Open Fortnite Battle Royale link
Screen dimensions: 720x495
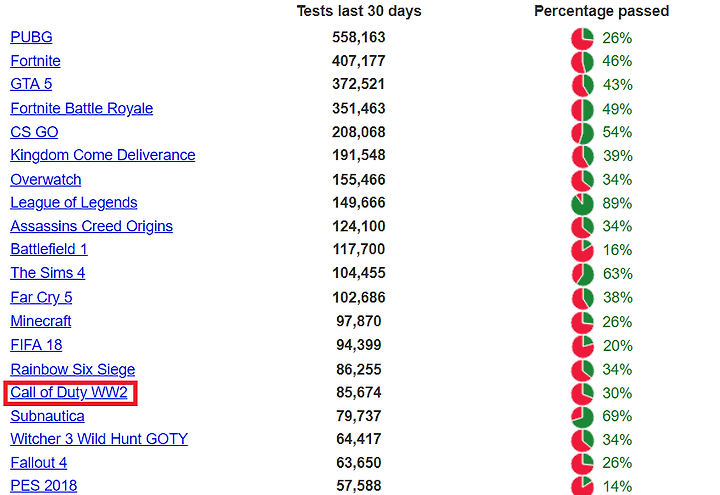82,108
